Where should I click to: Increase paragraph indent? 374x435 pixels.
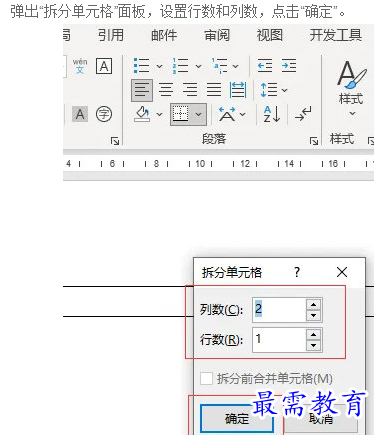click(289, 66)
